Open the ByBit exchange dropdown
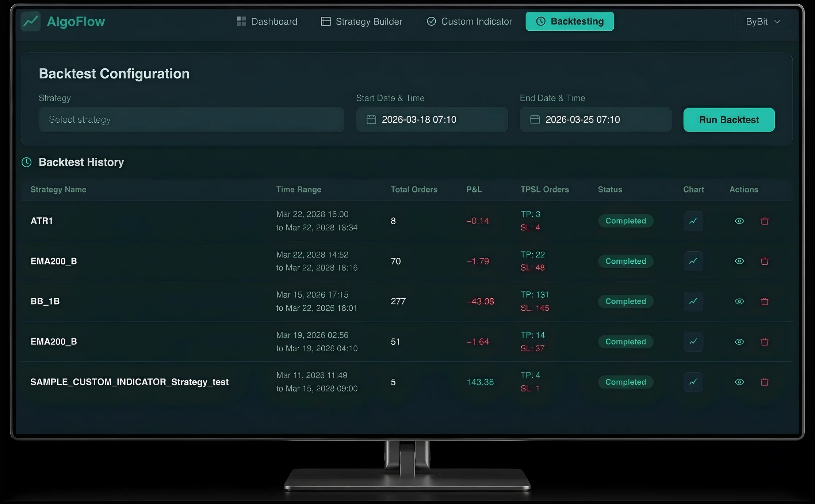815x504 pixels. click(x=763, y=21)
